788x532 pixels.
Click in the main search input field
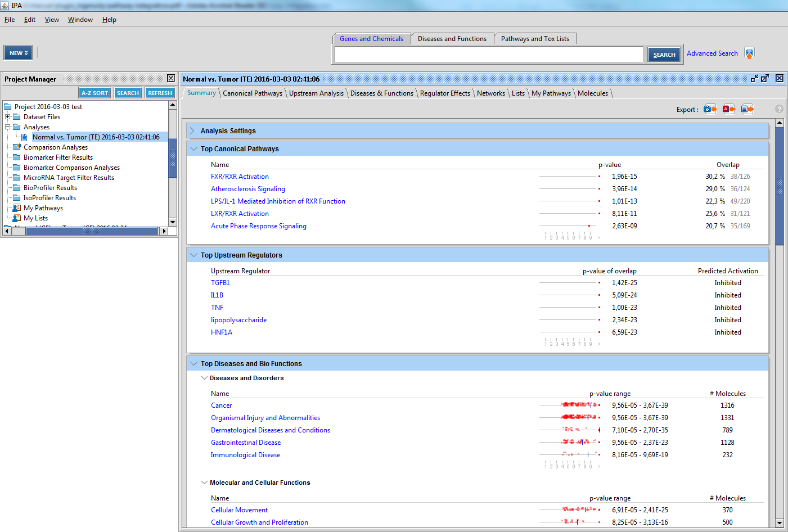(x=489, y=54)
